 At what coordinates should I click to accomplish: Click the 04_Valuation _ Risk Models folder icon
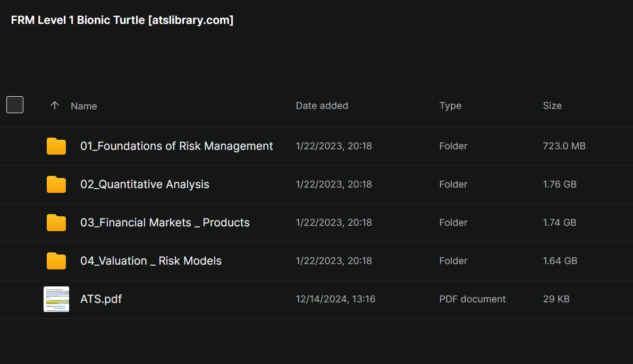[56, 261]
